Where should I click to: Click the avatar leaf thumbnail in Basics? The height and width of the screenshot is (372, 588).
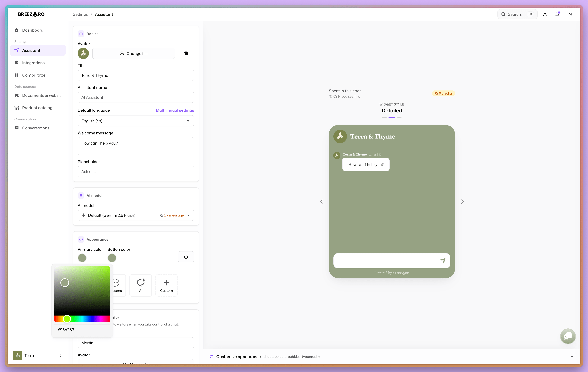click(x=83, y=53)
